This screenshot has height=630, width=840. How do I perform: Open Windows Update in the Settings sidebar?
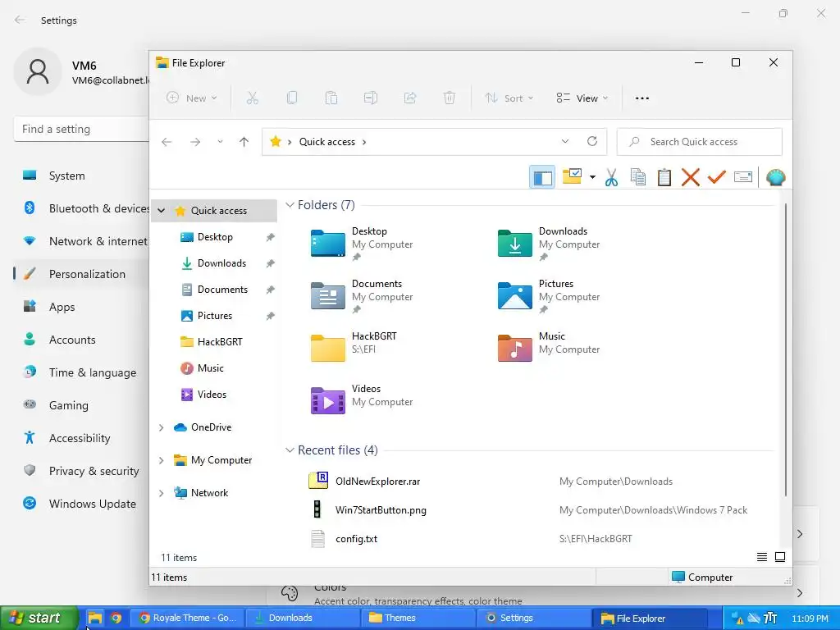pyautogui.click(x=92, y=504)
